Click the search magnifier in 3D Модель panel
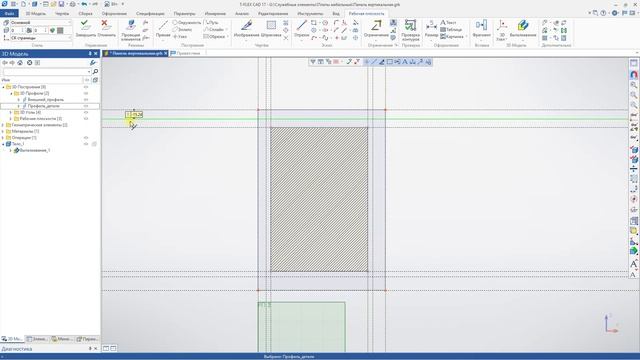The height and width of the screenshot is (360, 640). pyautogui.click(x=96, y=71)
